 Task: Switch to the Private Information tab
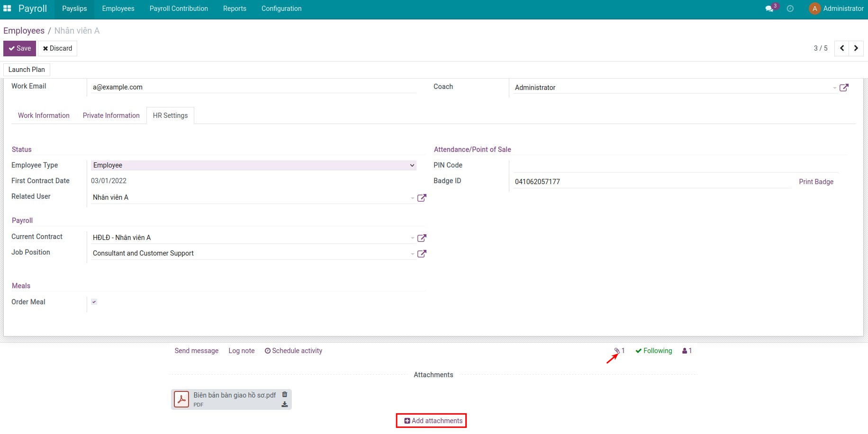point(111,115)
